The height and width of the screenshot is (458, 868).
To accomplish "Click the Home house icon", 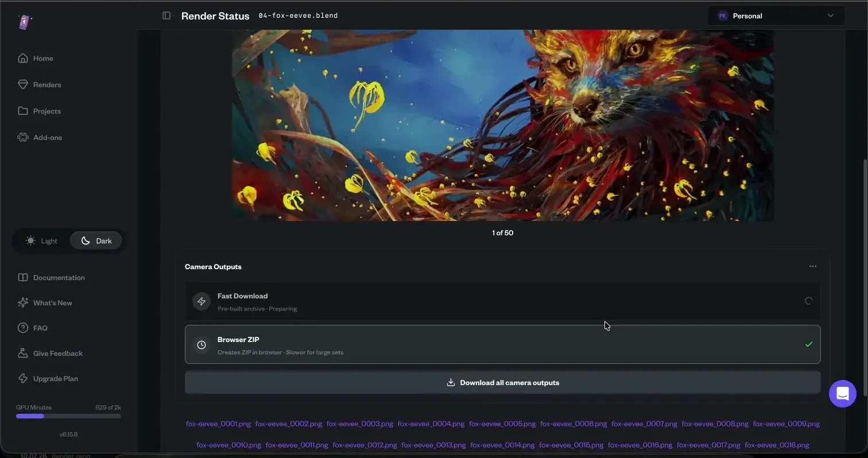I will [23, 58].
